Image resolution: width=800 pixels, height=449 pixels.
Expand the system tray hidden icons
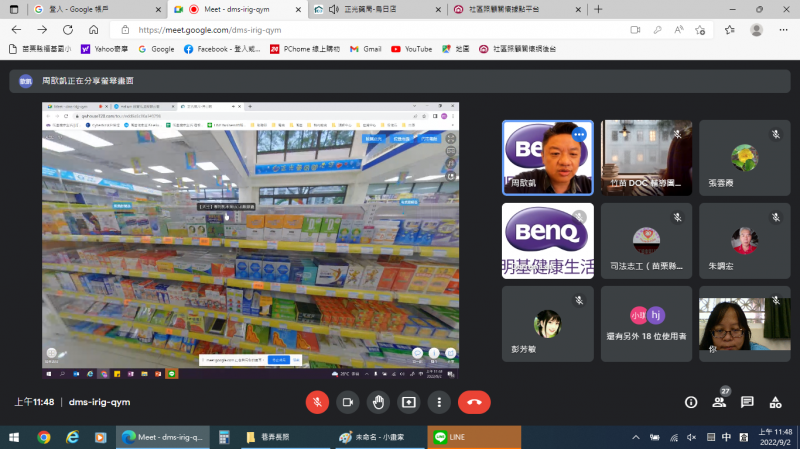(x=636, y=437)
